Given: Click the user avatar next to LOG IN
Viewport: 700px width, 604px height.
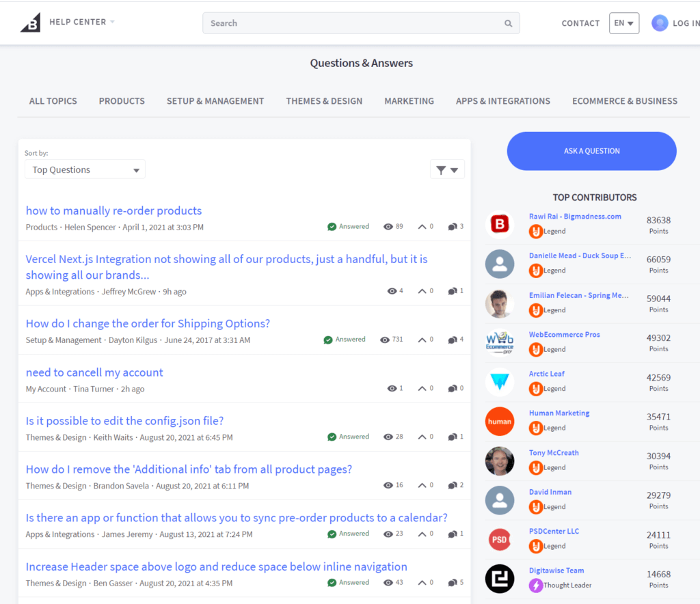Looking at the screenshot, I should 660,23.
